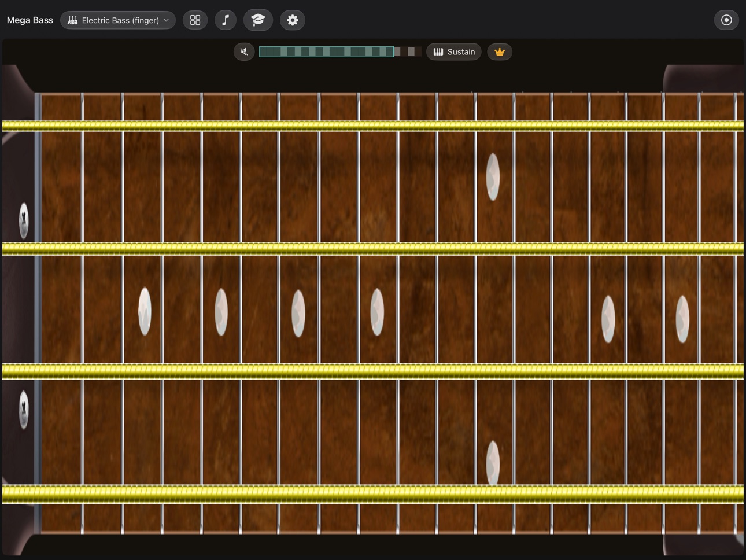The height and width of the screenshot is (560, 746).
Task: Click the Mega Bass app title
Action: coord(30,20)
